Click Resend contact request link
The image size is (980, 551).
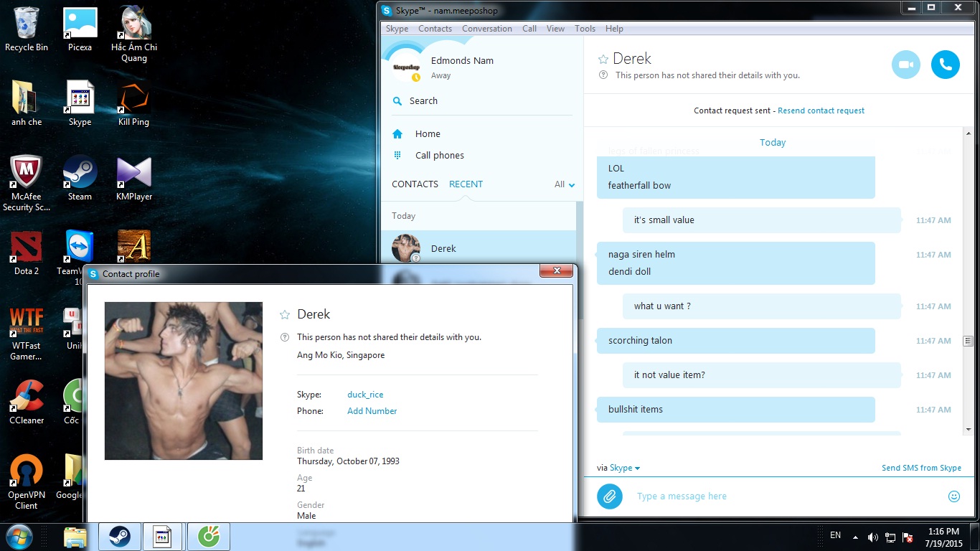point(821,110)
